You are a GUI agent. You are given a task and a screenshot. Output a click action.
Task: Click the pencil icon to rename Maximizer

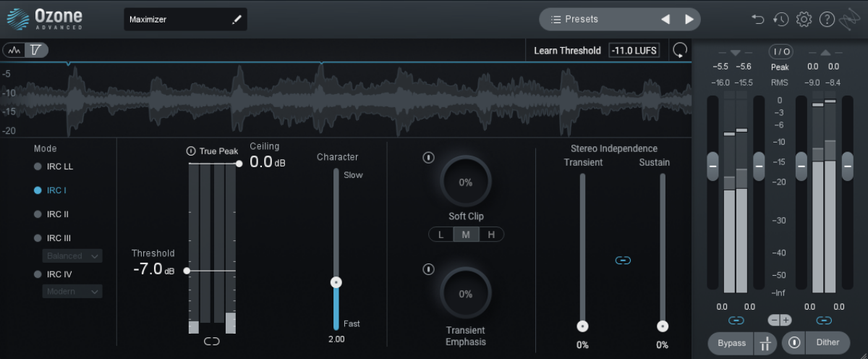[x=236, y=20]
